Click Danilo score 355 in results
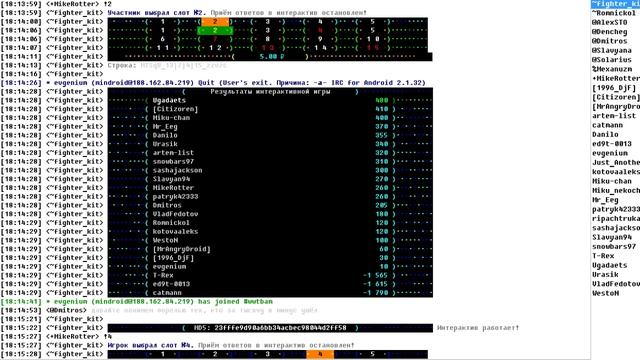 pyautogui.click(x=382, y=136)
